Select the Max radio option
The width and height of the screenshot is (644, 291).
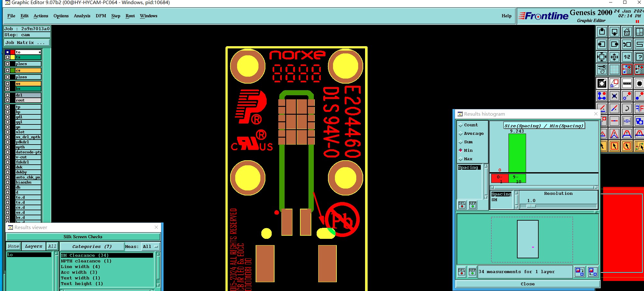(466, 159)
